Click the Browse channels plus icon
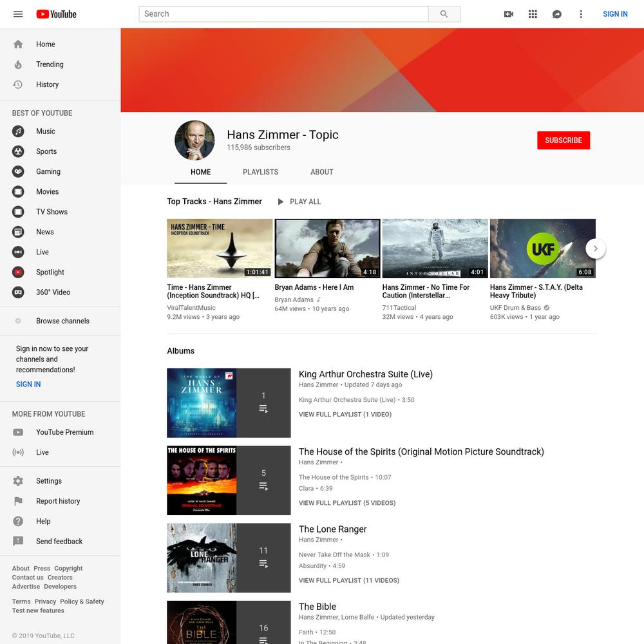Viewport: 644px width, 644px height. tap(18, 321)
